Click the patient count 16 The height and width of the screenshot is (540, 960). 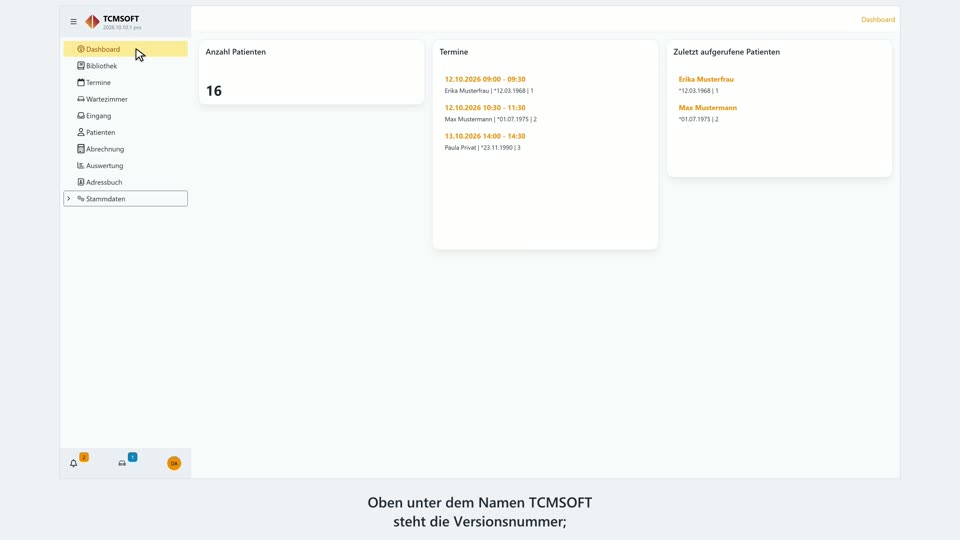214,91
